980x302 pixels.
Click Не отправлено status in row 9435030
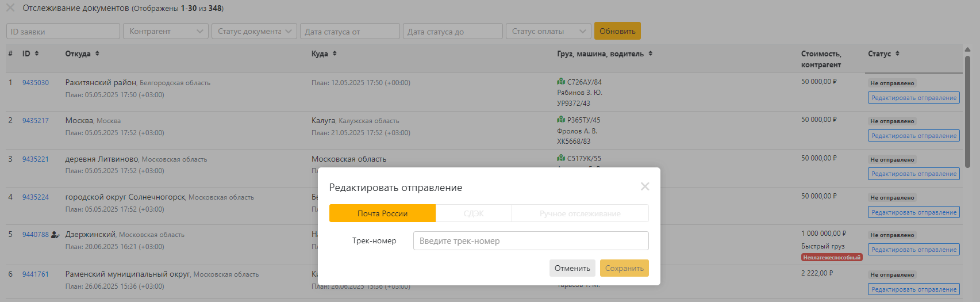[x=892, y=83]
